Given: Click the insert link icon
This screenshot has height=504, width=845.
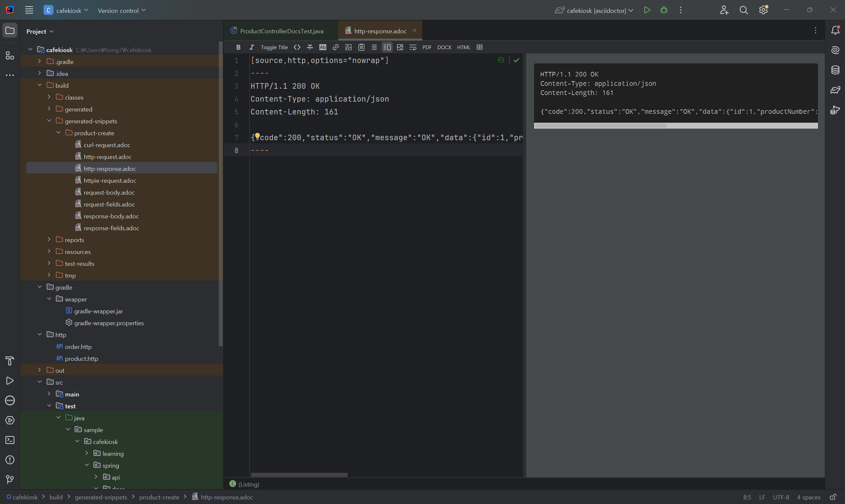Looking at the screenshot, I should (335, 47).
